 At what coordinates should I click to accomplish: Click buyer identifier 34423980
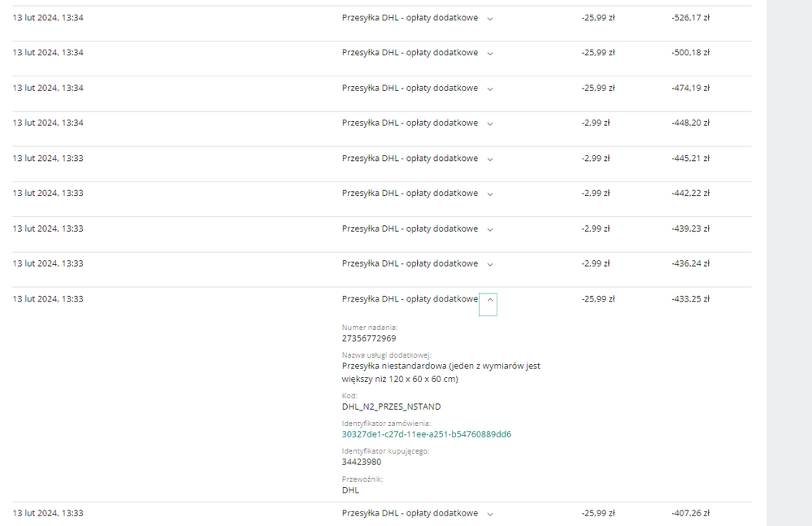pyautogui.click(x=362, y=462)
